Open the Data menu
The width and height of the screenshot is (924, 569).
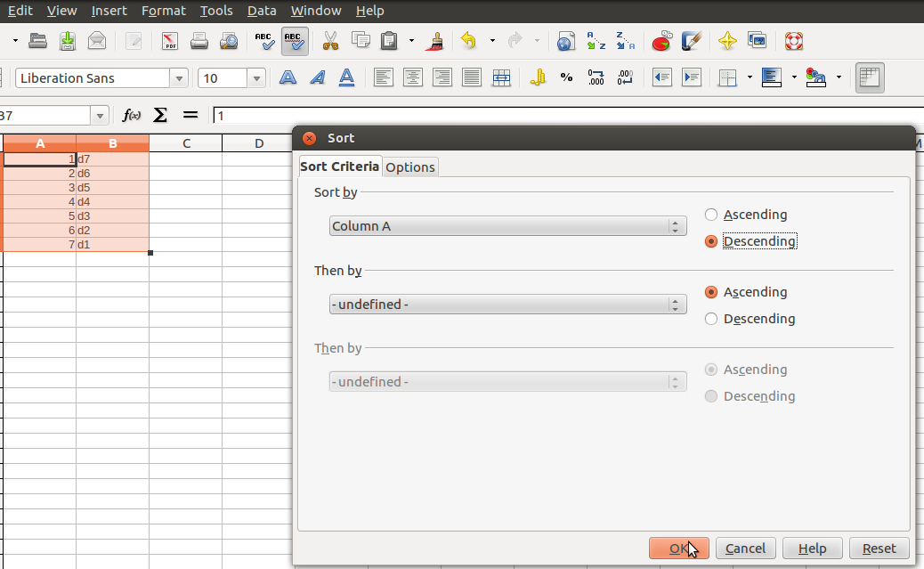[x=262, y=11]
